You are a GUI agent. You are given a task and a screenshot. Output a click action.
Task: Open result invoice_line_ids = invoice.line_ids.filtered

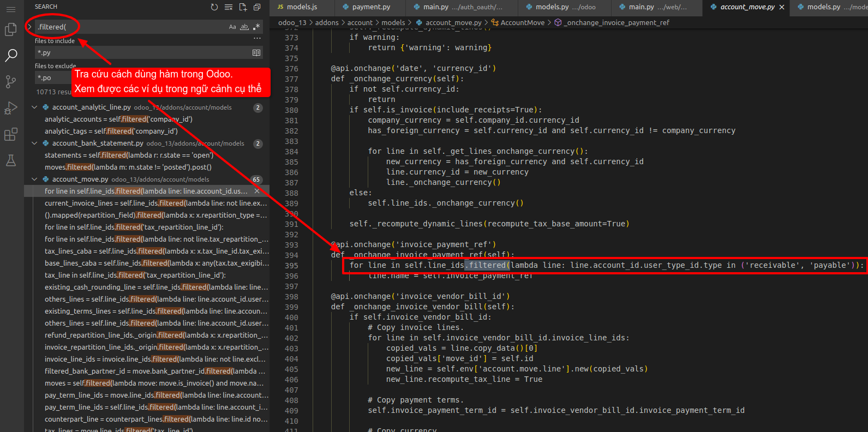pos(155,359)
